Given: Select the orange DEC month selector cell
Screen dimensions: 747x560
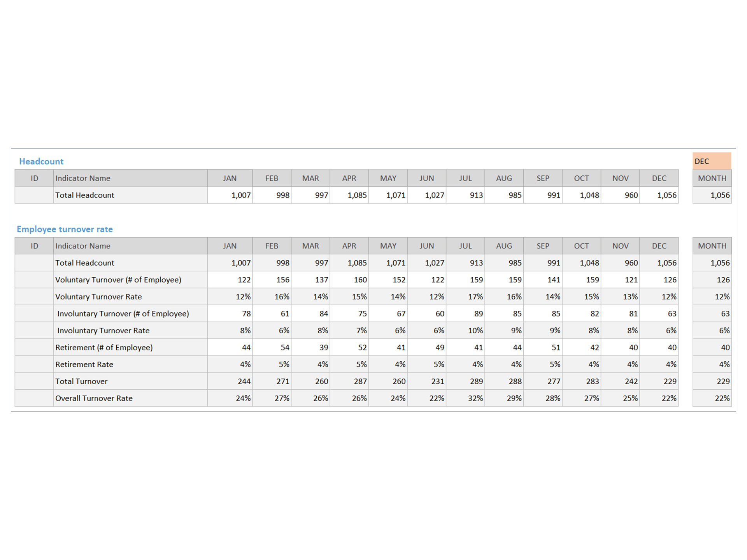Looking at the screenshot, I should click(712, 161).
